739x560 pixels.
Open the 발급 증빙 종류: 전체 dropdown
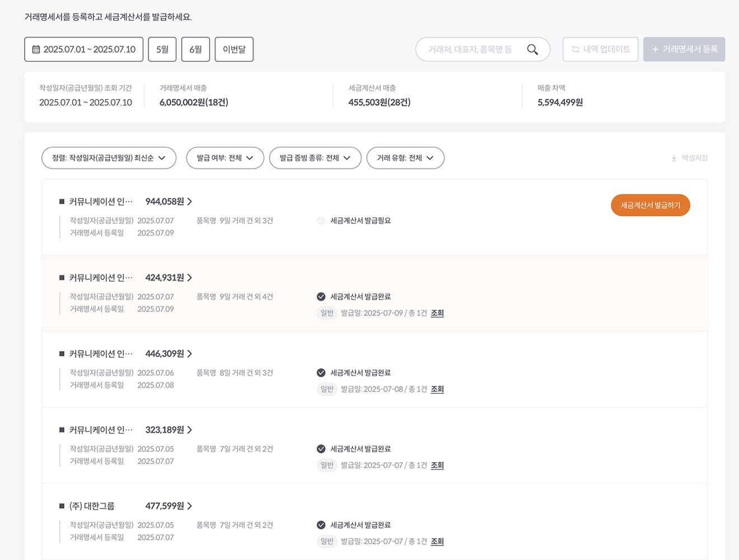pyautogui.click(x=315, y=158)
